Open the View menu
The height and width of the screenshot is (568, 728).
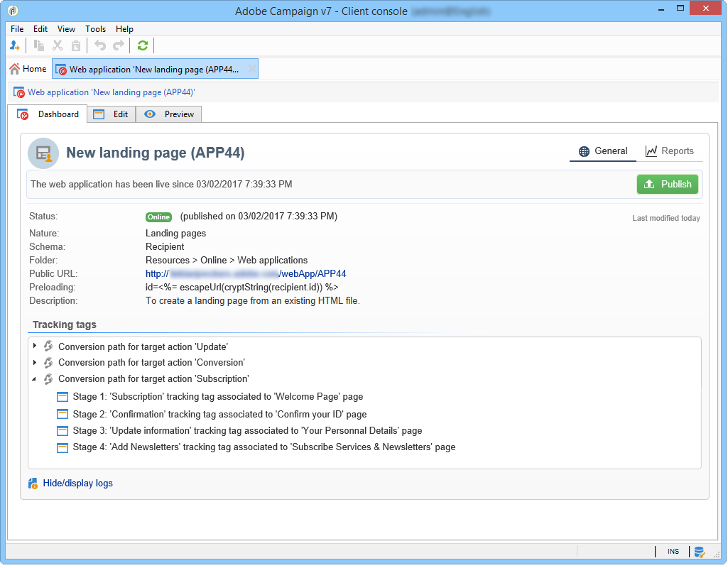click(66, 29)
